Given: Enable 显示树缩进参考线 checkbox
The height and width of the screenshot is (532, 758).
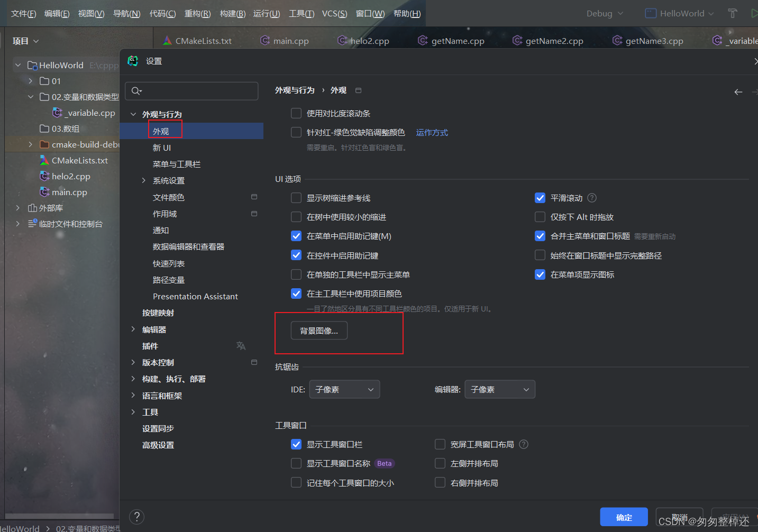Looking at the screenshot, I should (296, 198).
